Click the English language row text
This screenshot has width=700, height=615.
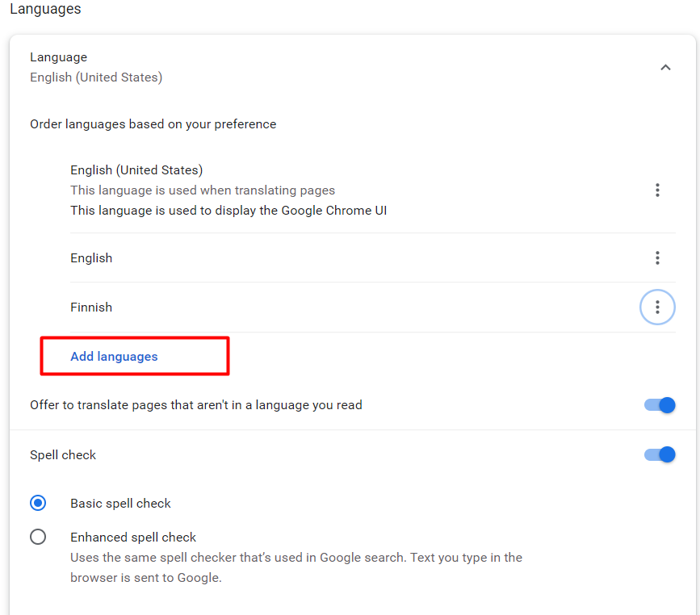coord(91,258)
